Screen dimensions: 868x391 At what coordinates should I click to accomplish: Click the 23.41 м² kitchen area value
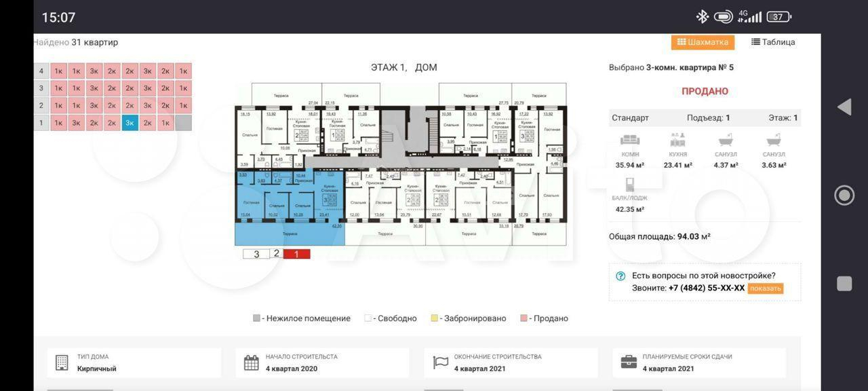pos(677,165)
